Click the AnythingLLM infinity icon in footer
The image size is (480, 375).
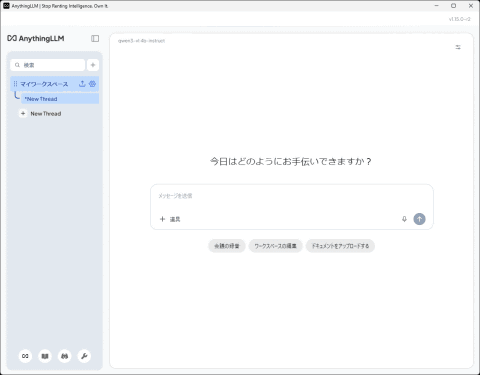[x=25, y=356]
